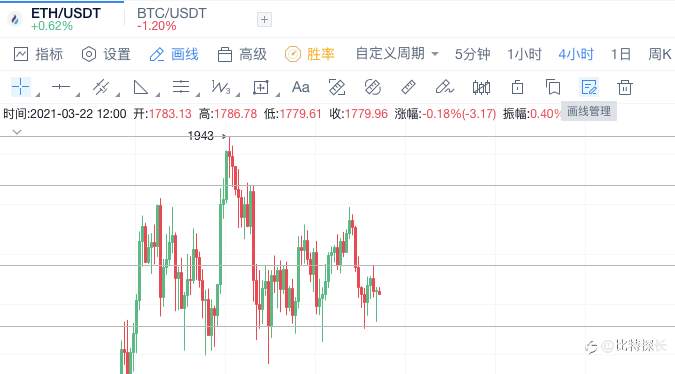Toggle the lock drawings icon
Image resolution: width=675 pixels, height=374 pixels.
[x=517, y=87]
